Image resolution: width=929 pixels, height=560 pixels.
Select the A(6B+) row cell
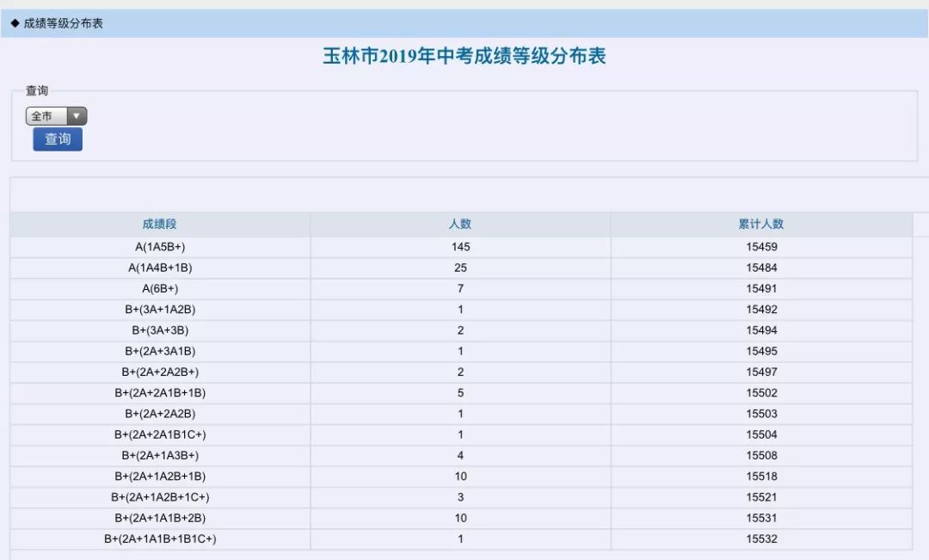160,288
